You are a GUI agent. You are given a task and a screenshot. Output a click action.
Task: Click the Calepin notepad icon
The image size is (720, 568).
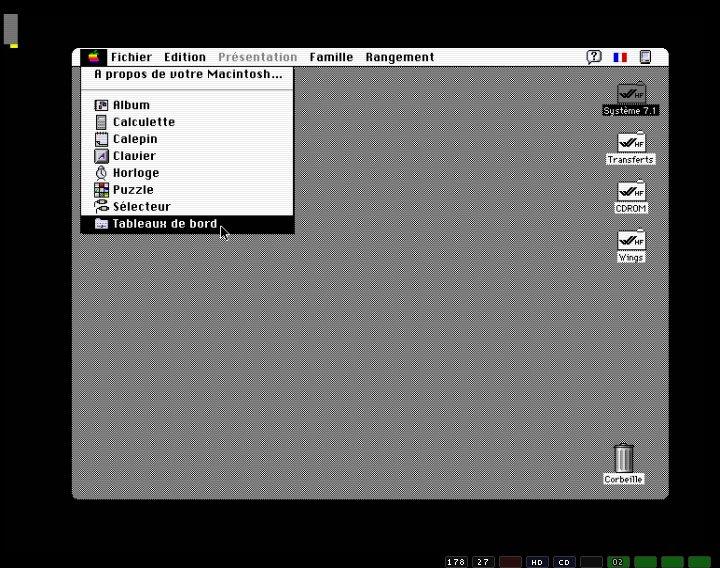pos(101,139)
